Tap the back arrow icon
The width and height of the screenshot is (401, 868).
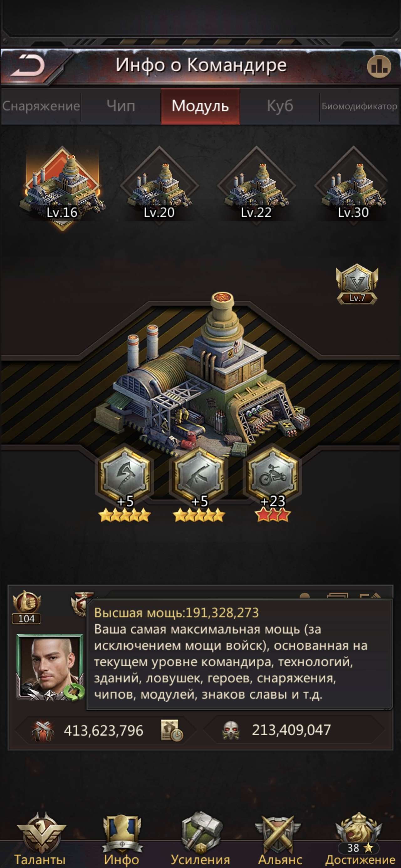pos(28,66)
